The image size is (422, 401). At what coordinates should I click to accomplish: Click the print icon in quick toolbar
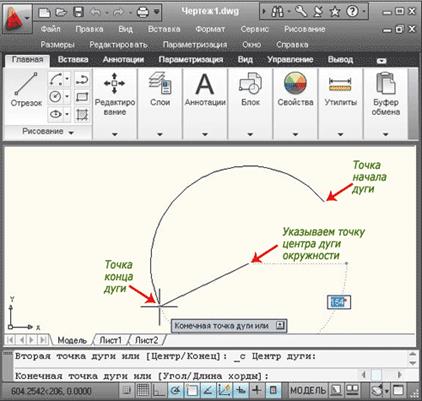coord(143,13)
